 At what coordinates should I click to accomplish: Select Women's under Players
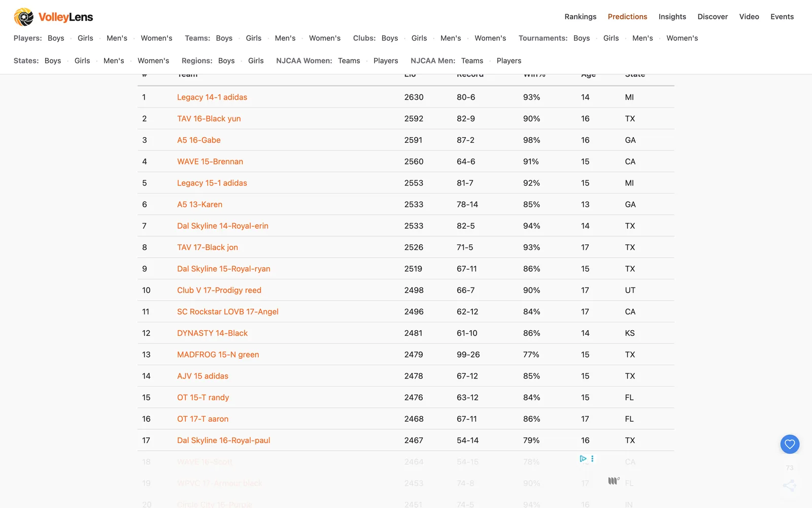coord(156,38)
